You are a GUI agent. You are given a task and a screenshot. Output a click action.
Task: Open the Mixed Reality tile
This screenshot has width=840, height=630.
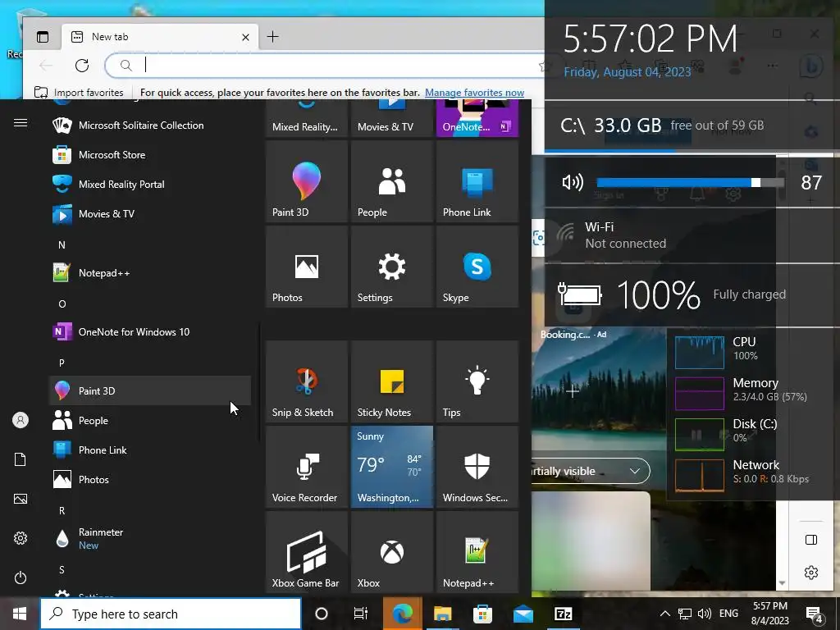pyautogui.click(x=307, y=118)
